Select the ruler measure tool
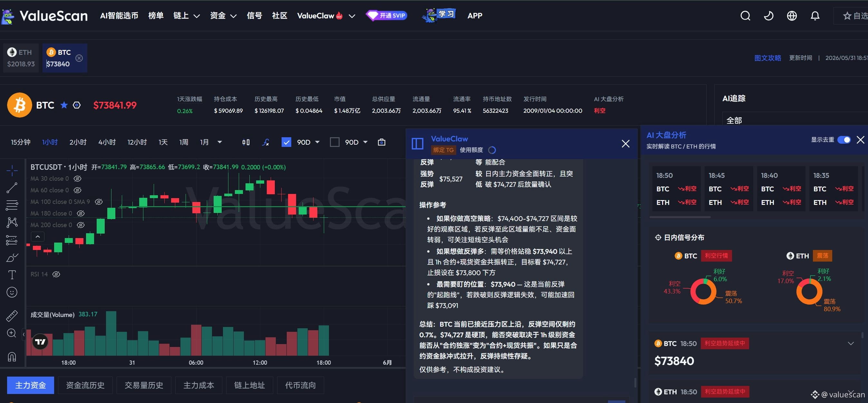868x403 pixels. coord(12,316)
